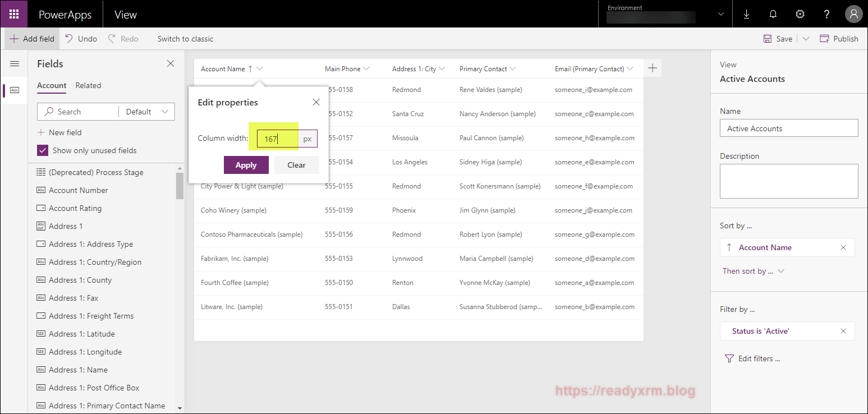The width and height of the screenshot is (868, 414).
Task: Remove the Account Name sort
Action: (843, 247)
